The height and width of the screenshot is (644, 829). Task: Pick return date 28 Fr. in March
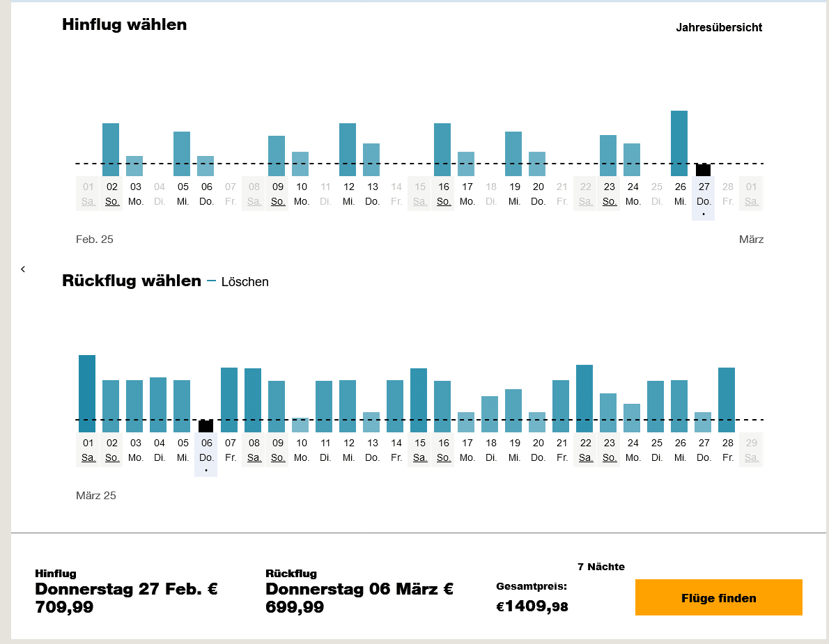pos(727,450)
